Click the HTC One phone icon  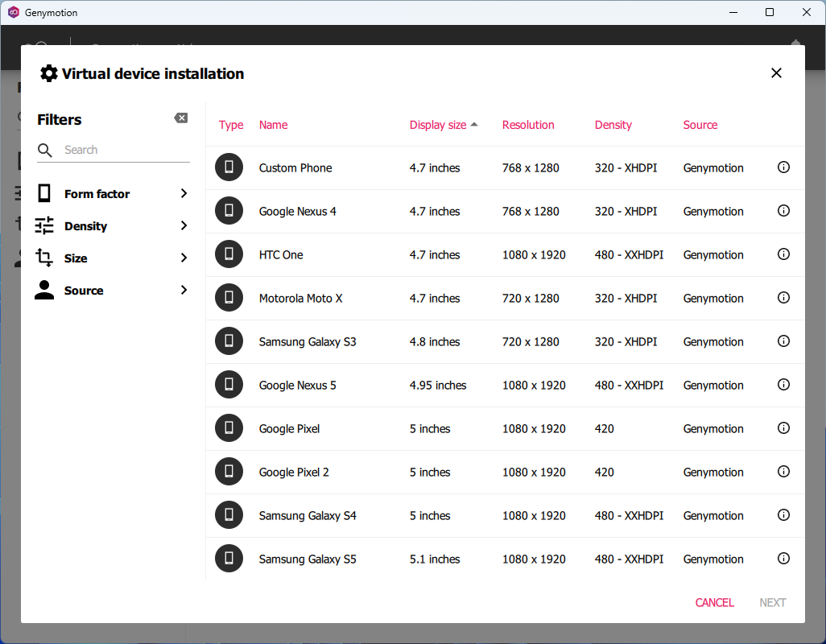pos(229,254)
